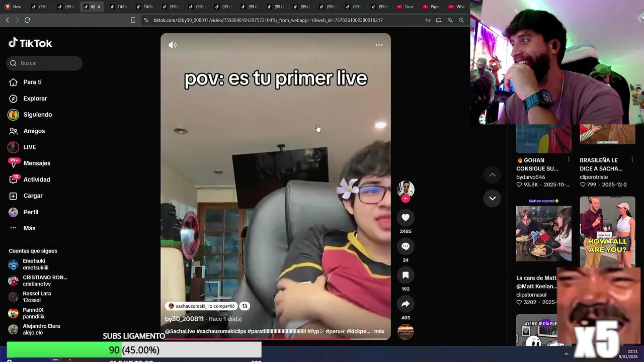The width and height of the screenshot is (644, 362).
Task: Expand the Más menu in sidebar
Action: pos(23,228)
